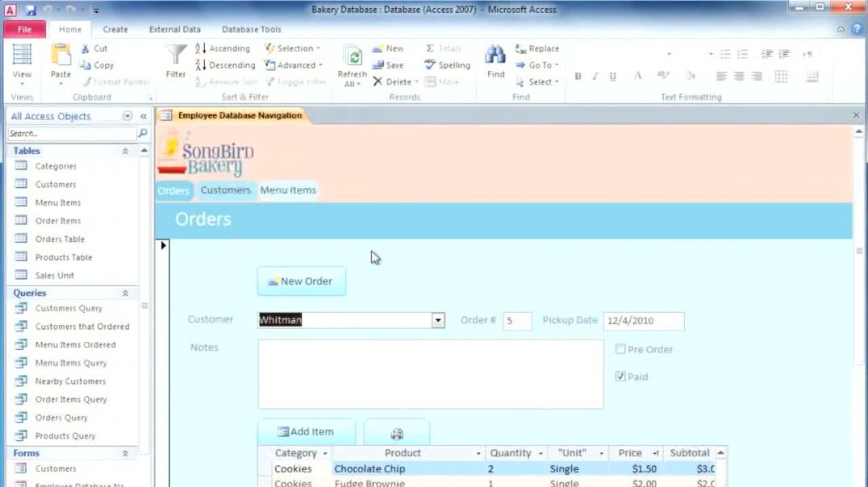Select the Menu Items navigation tab

click(x=288, y=190)
